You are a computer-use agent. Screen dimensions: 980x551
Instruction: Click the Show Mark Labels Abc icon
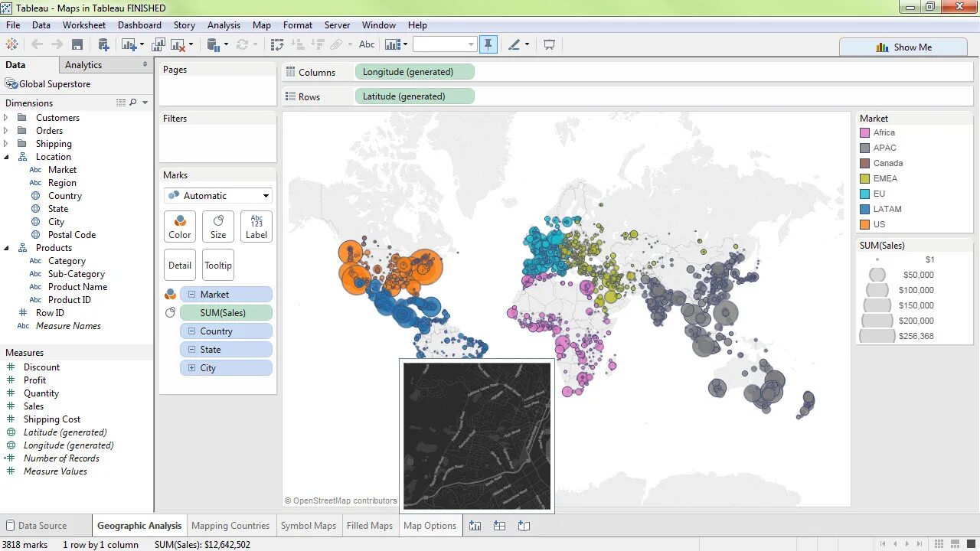(367, 44)
